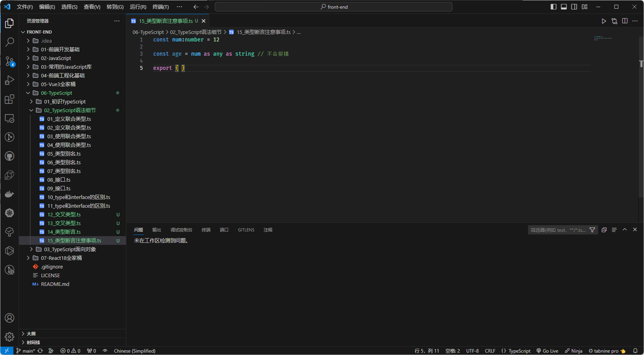The height and width of the screenshot is (355, 644).
Task: Customize layout from title bar
Action: click(x=585, y=7)
